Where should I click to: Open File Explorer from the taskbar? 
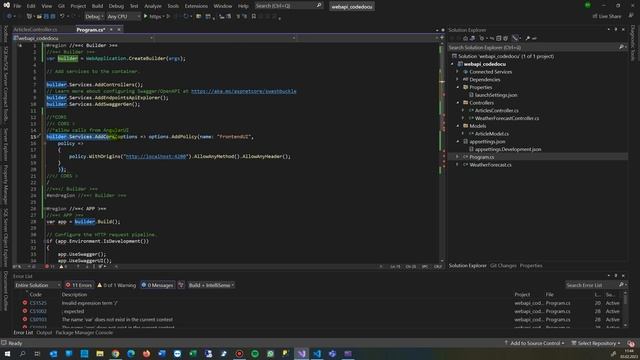coord(100,353)
